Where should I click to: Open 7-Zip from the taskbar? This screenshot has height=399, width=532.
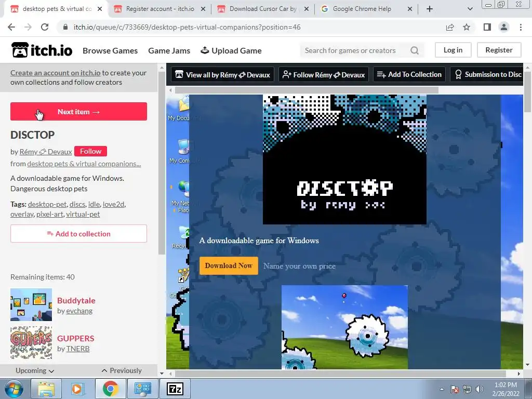(x=175, y=389)
